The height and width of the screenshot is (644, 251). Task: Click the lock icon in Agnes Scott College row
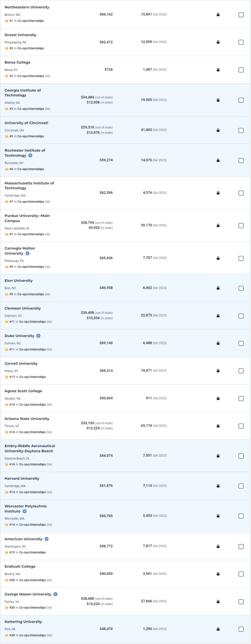coord(218,398)
